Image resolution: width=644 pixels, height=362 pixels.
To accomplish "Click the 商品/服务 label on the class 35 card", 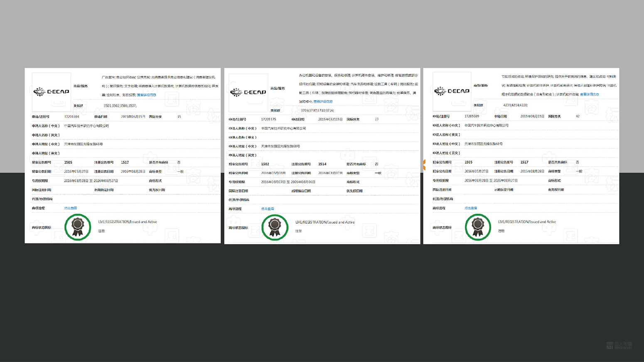I will 81,86.
